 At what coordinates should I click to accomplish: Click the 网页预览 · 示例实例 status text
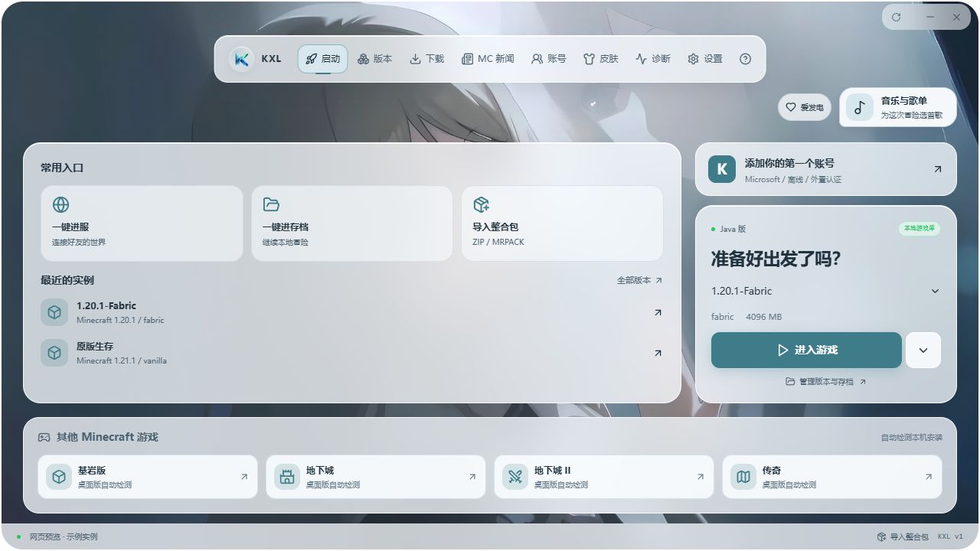[64, 537]
